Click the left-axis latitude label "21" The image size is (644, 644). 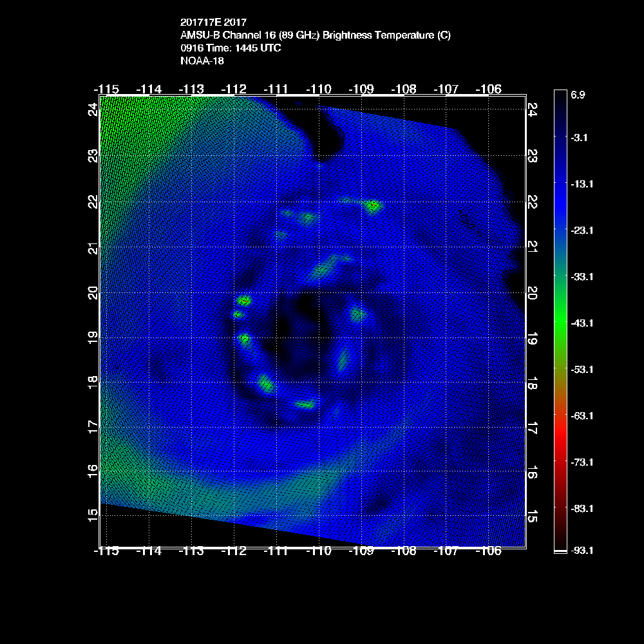click(93, 248)
